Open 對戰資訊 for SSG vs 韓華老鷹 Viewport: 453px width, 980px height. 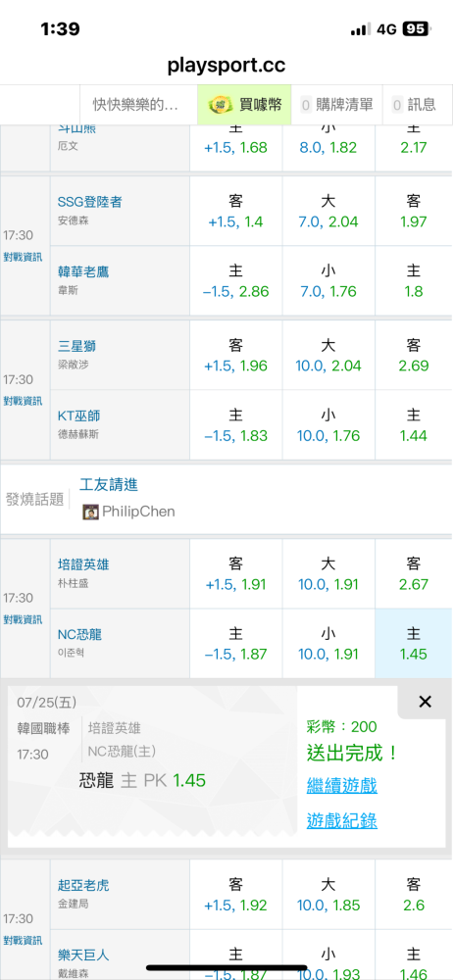(x=24, y=257)
